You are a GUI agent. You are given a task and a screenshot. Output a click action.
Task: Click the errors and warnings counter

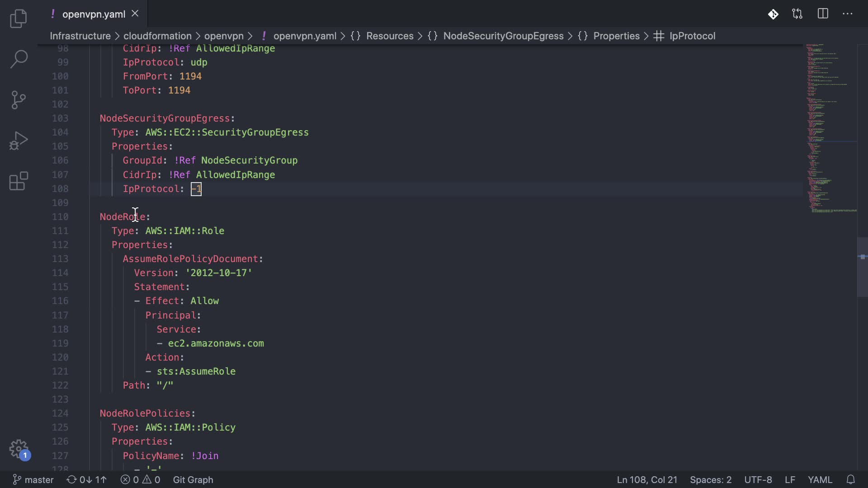[x=140, y=479]
